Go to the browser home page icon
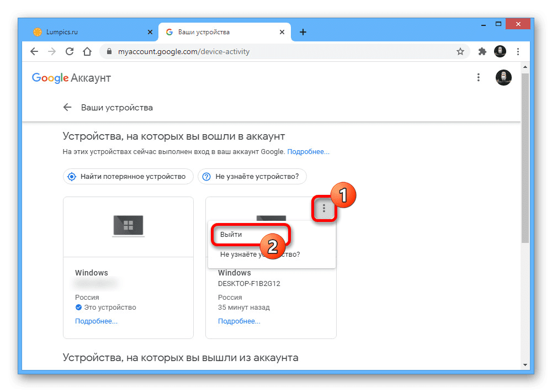This screenshot has width=552, height=392. (x=87, y=51)
